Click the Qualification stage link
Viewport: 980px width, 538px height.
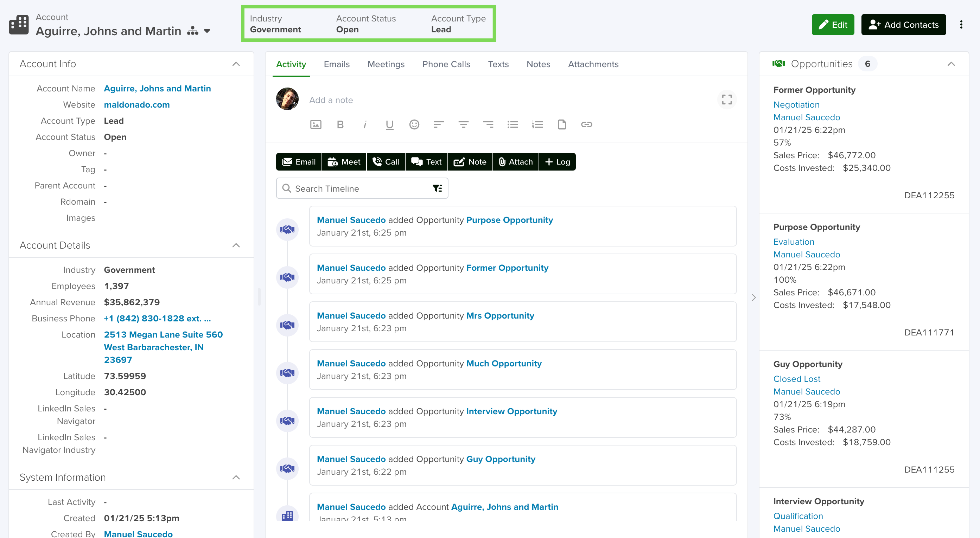coord(798,516)
